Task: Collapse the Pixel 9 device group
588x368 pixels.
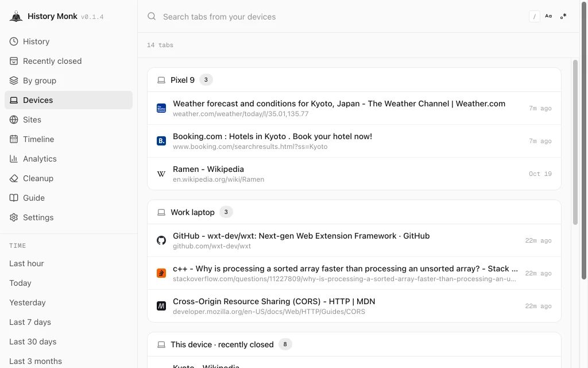Action: pos(354,79)
